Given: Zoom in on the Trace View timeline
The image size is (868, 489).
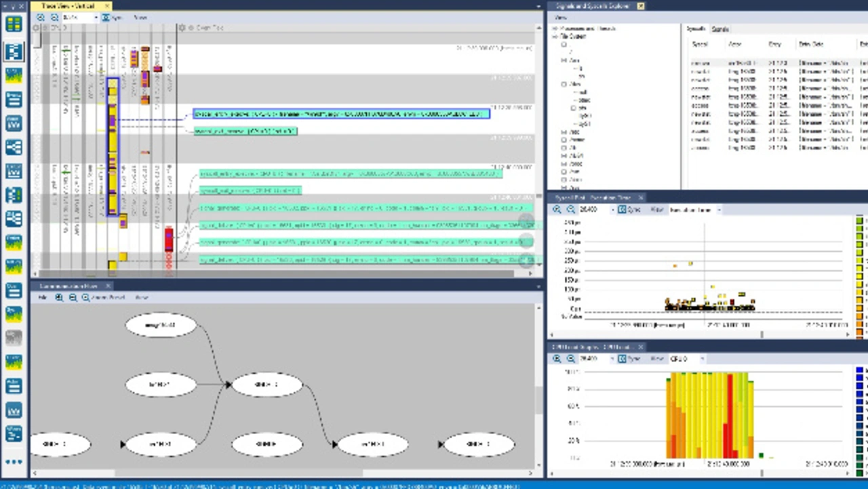Looking at the screenshot, I should (x=41, y=18).
